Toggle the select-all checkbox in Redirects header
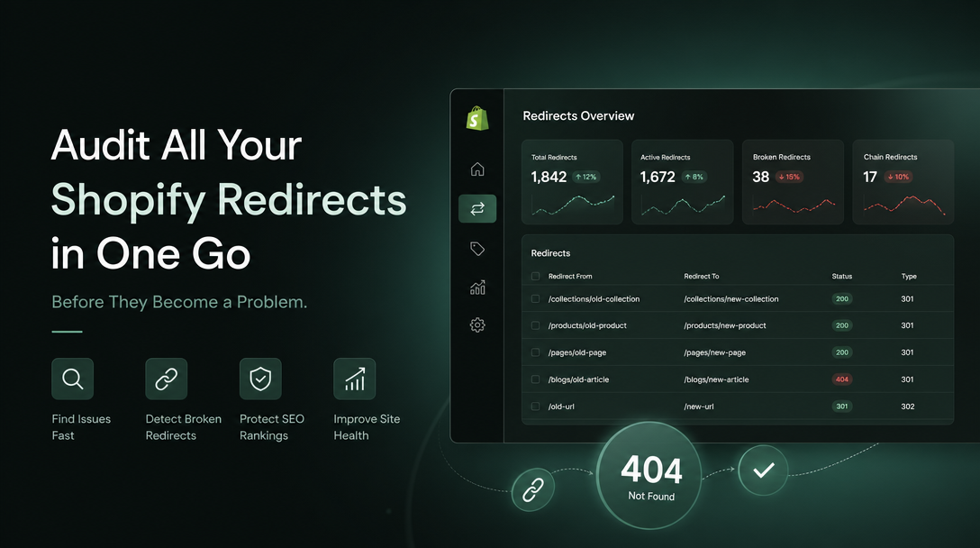This screenshot has width=980, height=548. [x=535, y=276]
